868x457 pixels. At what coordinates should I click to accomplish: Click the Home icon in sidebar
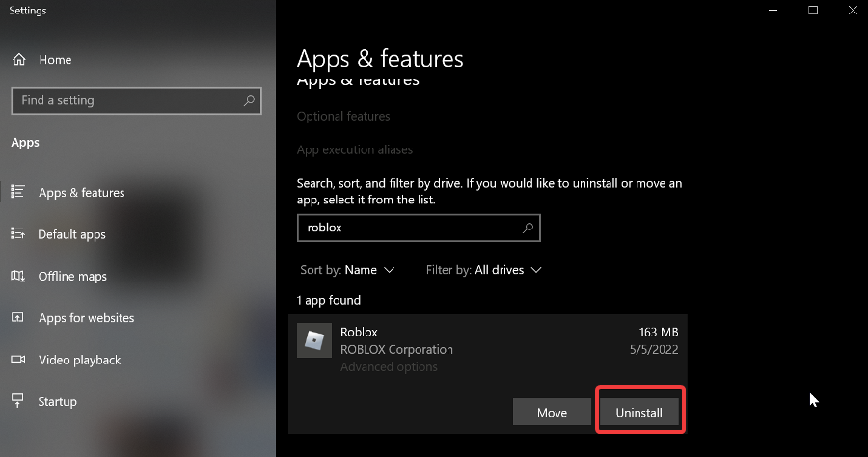pos(18,60)
